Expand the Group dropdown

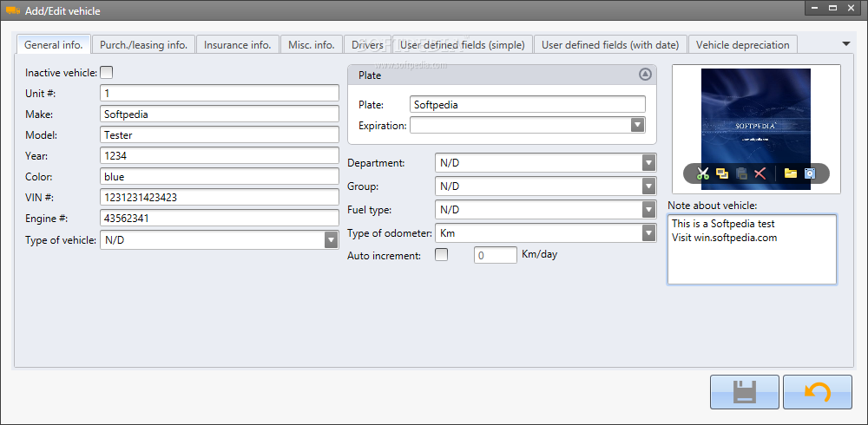point(648,186)
